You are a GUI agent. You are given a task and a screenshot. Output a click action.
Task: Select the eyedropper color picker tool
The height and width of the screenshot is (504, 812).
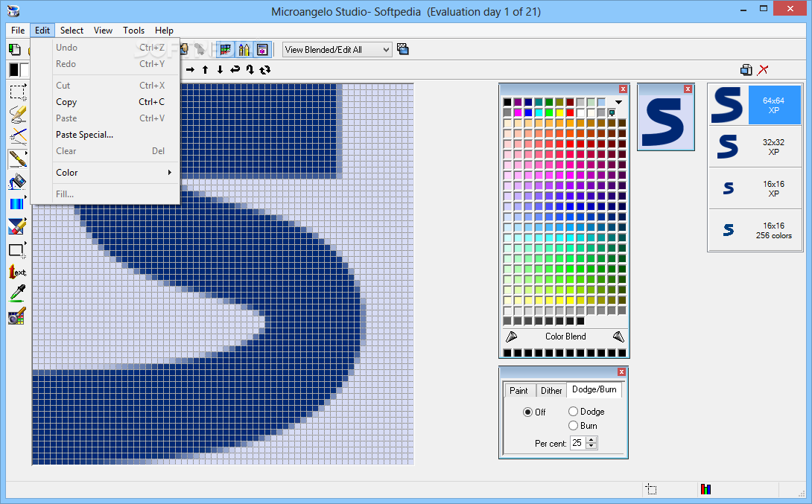pos(18,293)
